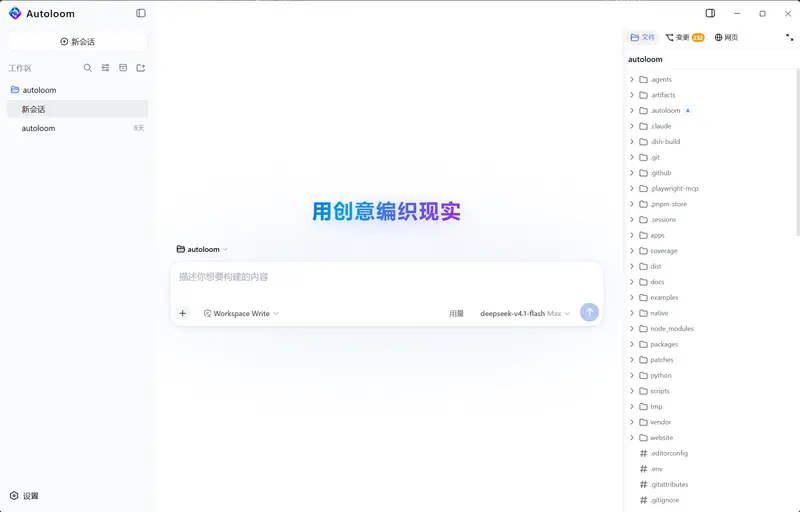The image size is (800, 512).
Task: Expand the .agents folder chevron
Action: 632,79
